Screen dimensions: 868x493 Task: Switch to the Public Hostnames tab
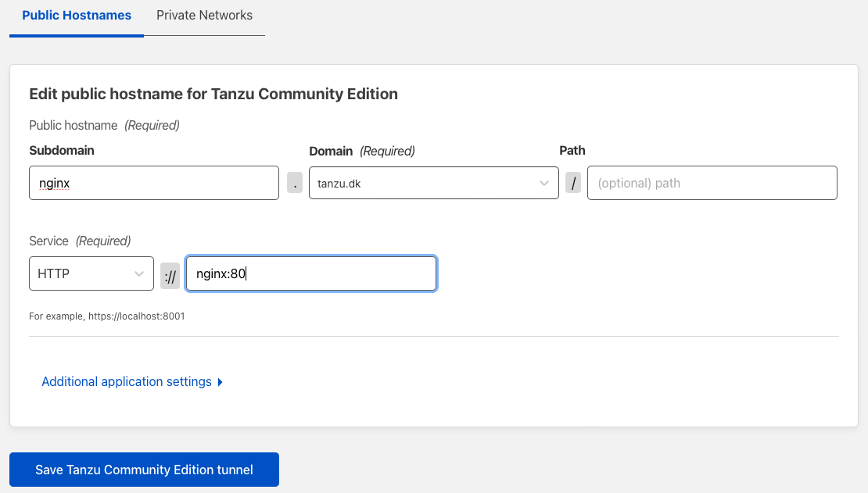coord(77,16)
